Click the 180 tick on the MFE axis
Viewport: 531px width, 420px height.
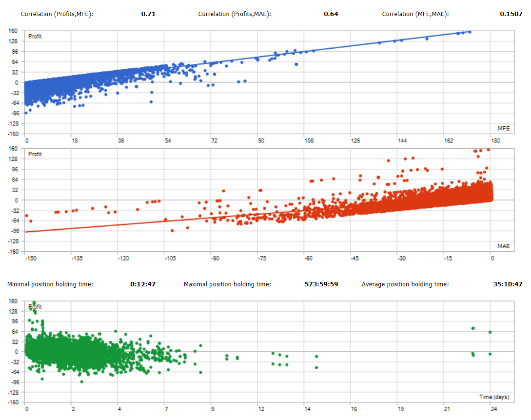pos(495,141)
